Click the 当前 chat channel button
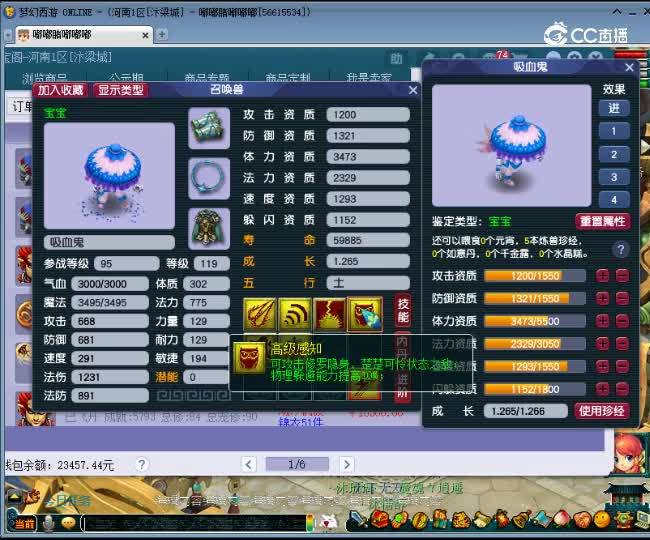The width and height of the screenshot is (650, 540). click(24, 524)
